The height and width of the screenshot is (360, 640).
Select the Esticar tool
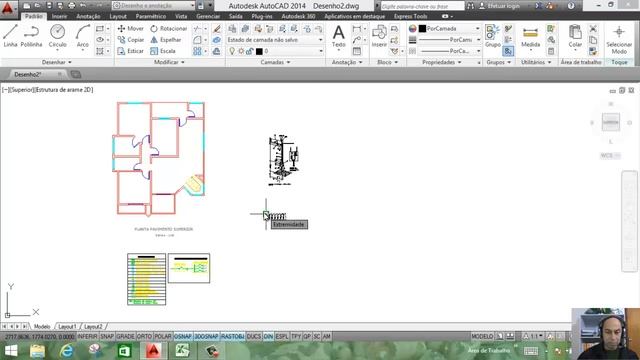130,51
